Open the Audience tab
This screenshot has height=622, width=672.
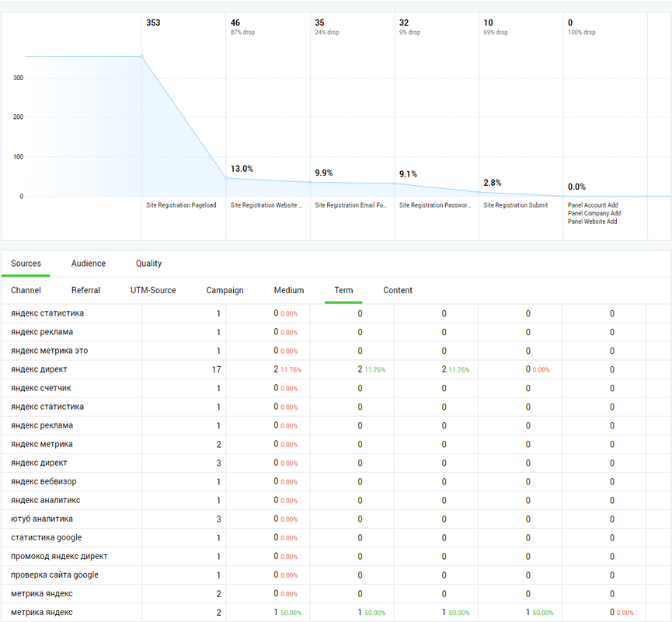coord(89,264)
